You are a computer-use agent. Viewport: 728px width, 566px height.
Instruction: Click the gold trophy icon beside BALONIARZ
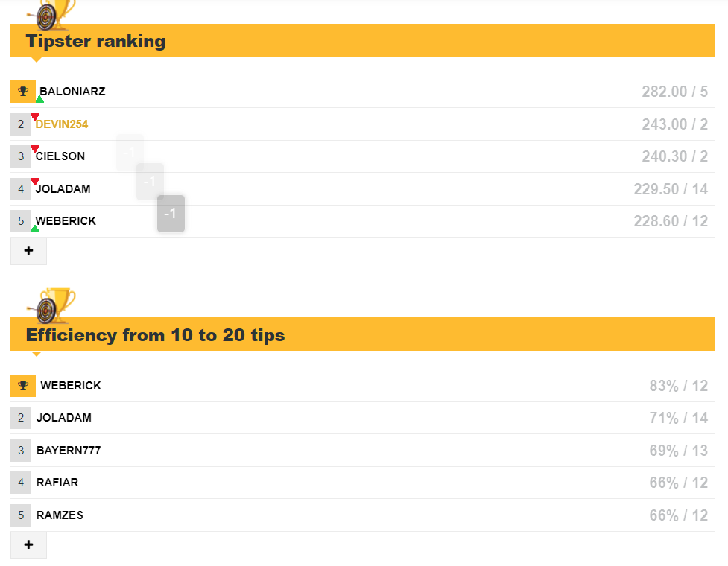click(23, 92)
